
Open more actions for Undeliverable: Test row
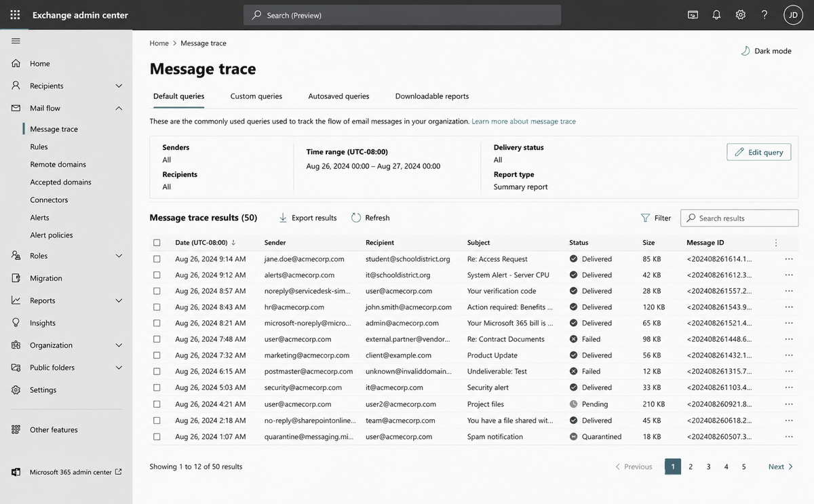pyautogui.click(x=789, y=372)
